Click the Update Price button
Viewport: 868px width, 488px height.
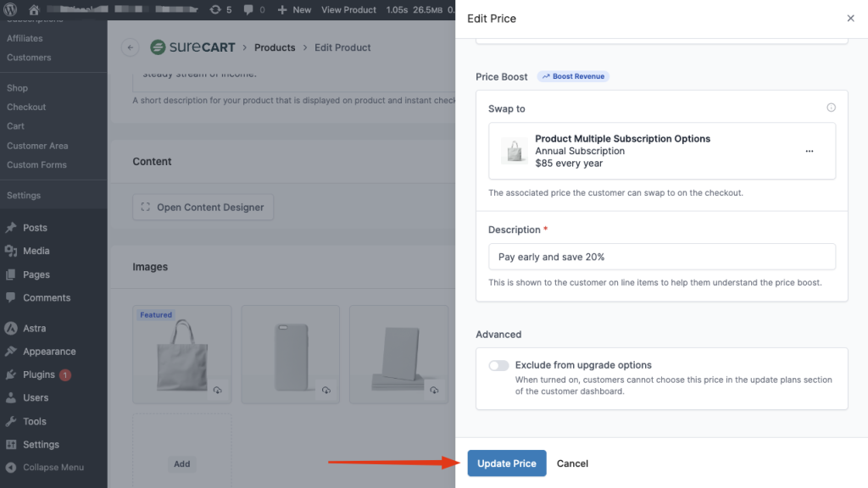[506, 463]
